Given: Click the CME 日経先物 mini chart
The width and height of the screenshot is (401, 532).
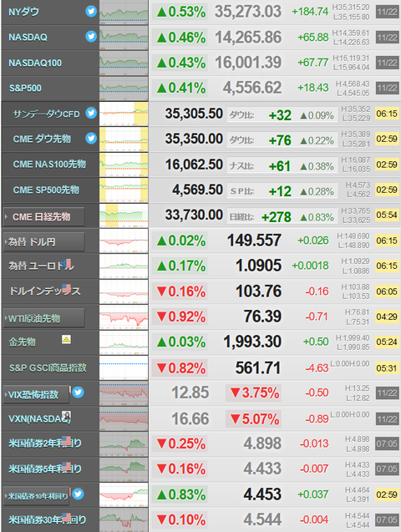Looking at the screenshot, I should click(x=124, y=215).
